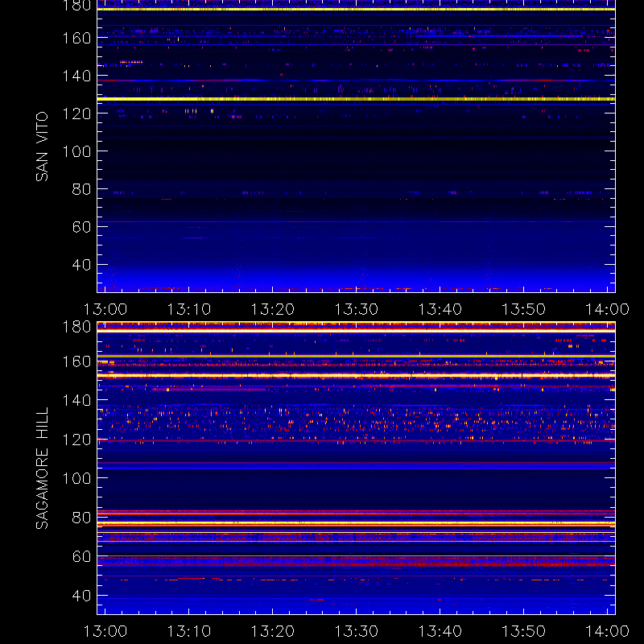Click the SAN VITO axis title
Image resolution: width=644 pixels, height=644 pixels.
click(42, 147)
